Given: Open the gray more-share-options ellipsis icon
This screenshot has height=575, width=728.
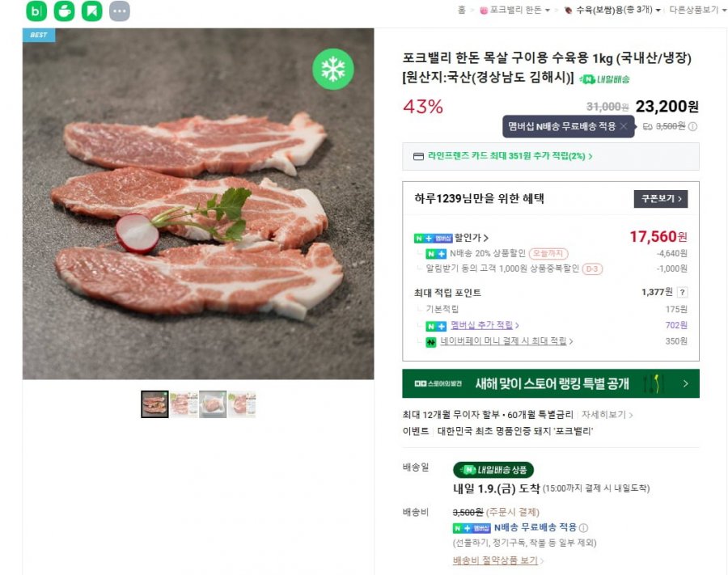Looking at the screenshot, I should click(119, 11).
